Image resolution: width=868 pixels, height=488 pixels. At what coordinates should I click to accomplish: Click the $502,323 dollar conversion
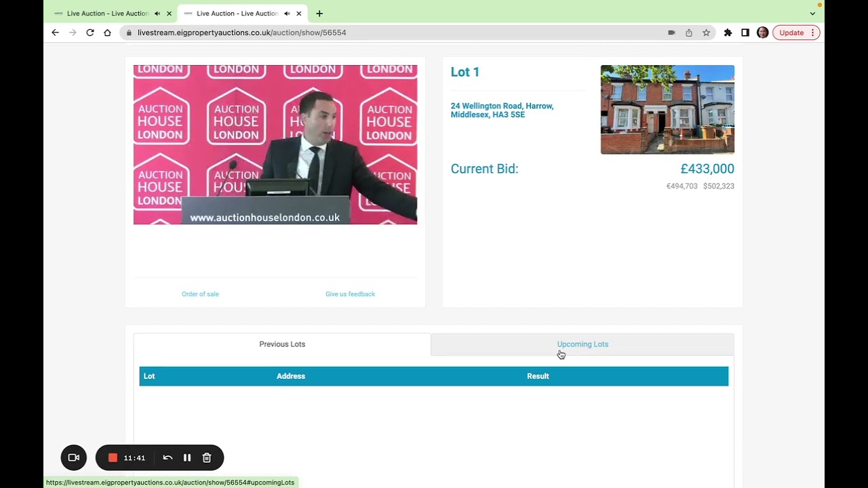click(x=719, y=186)
